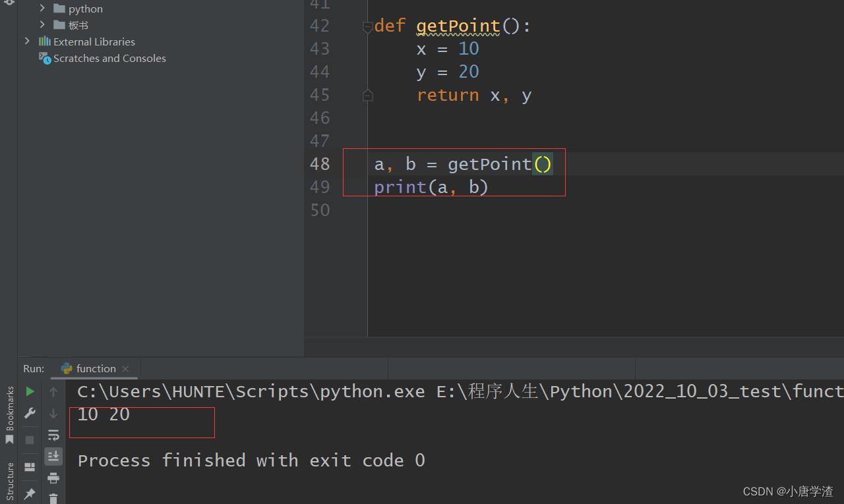The image size is (844, 504).
Task: Pin the Run tab
Action: point(30,493)
